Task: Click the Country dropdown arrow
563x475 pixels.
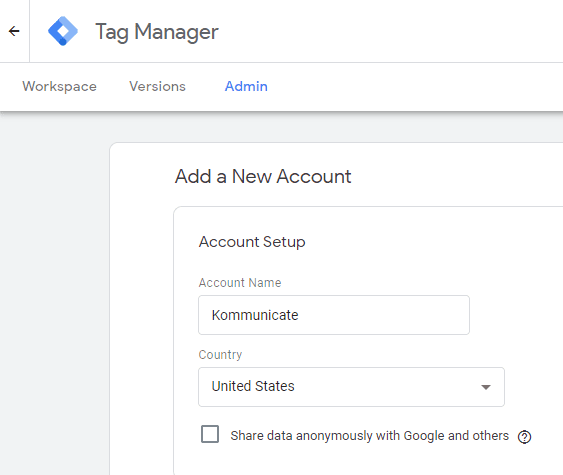Action: (x=486, y=387)
